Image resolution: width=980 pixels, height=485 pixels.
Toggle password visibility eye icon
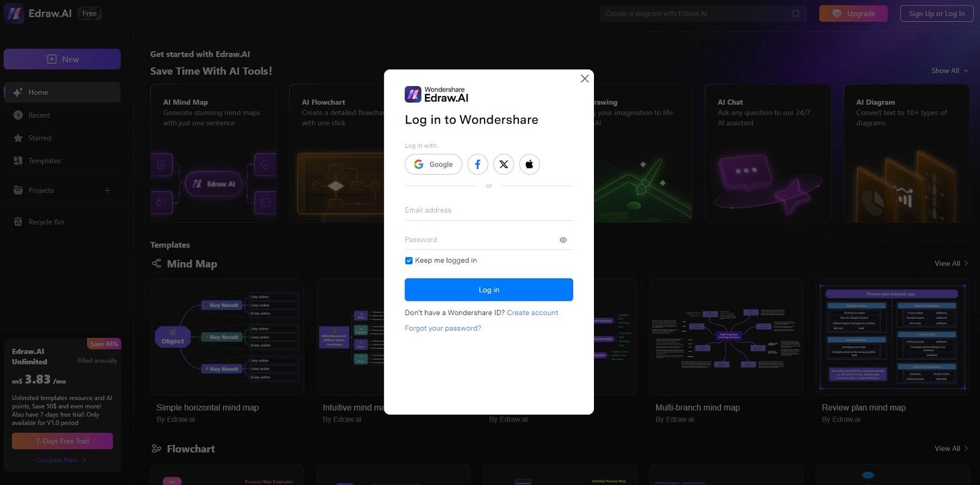(x=563, y=240)
